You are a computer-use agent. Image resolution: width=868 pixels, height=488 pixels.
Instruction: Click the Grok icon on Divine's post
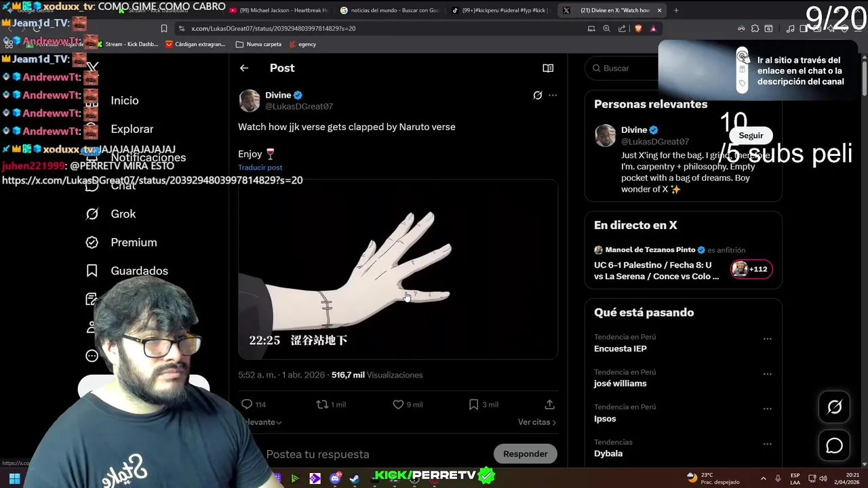537,96
